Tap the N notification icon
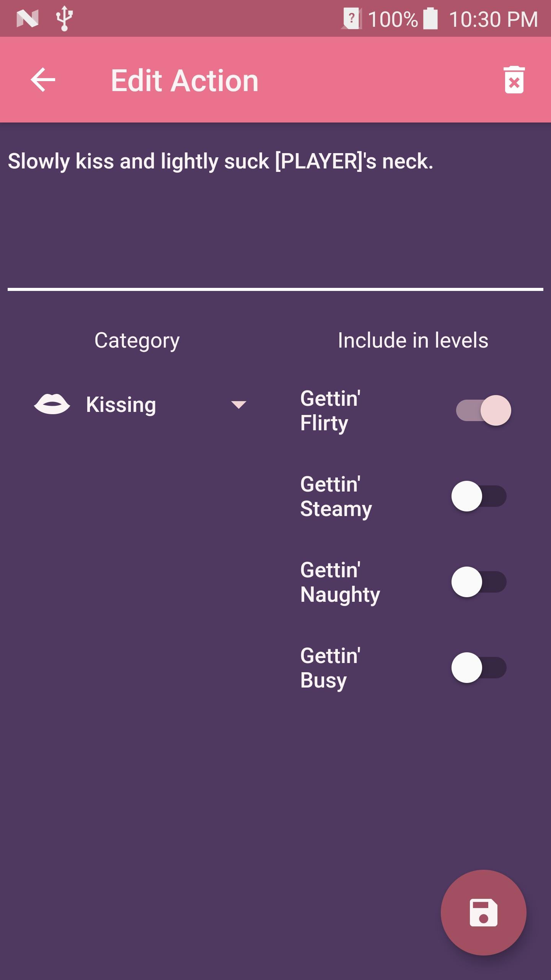The width and height of the screenshot is (551, 980). 28,18
